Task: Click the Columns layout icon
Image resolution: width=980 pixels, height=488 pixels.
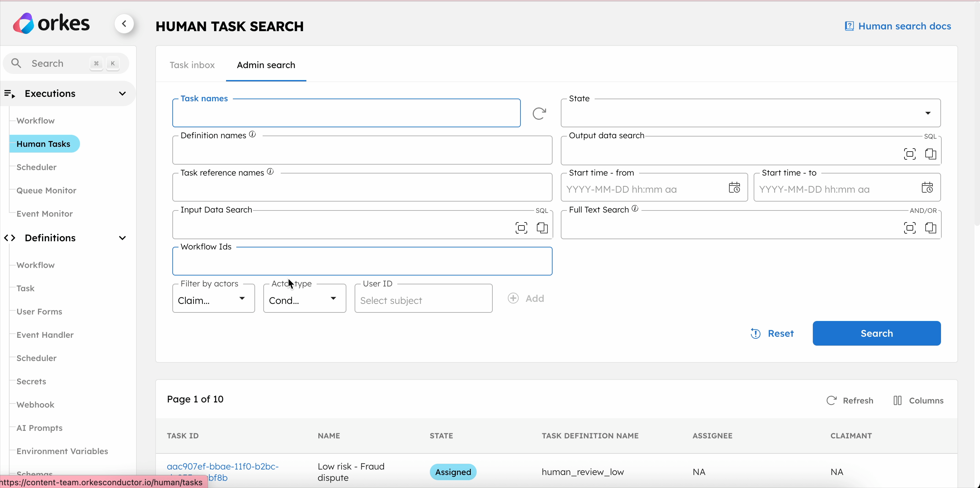Action: (898, 400)
